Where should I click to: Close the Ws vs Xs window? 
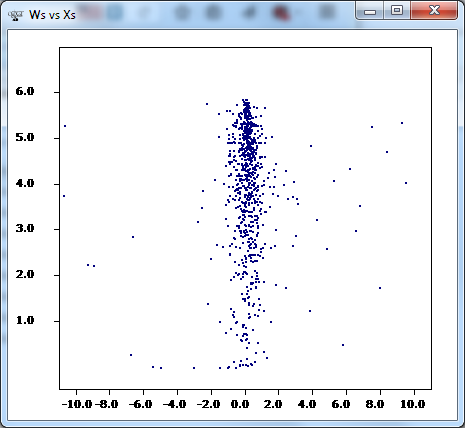[x=434, y=11]
